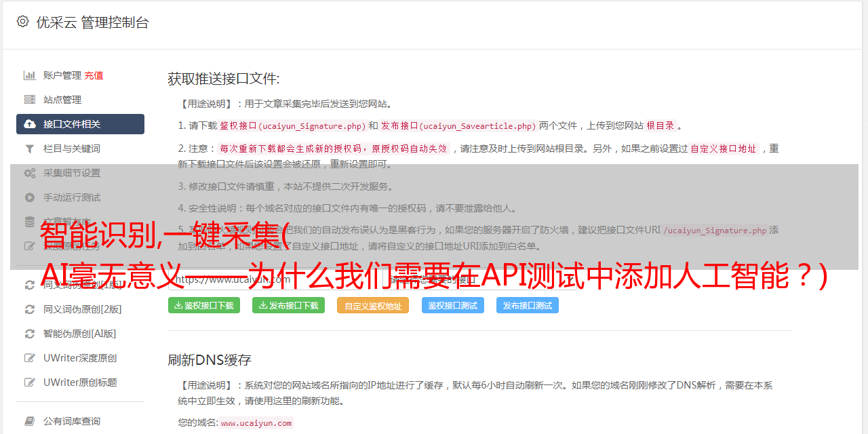Click the server icon for 站点管理
This screenshot has width=868, height=434.
pyautogui.click(x=30, y=100)
